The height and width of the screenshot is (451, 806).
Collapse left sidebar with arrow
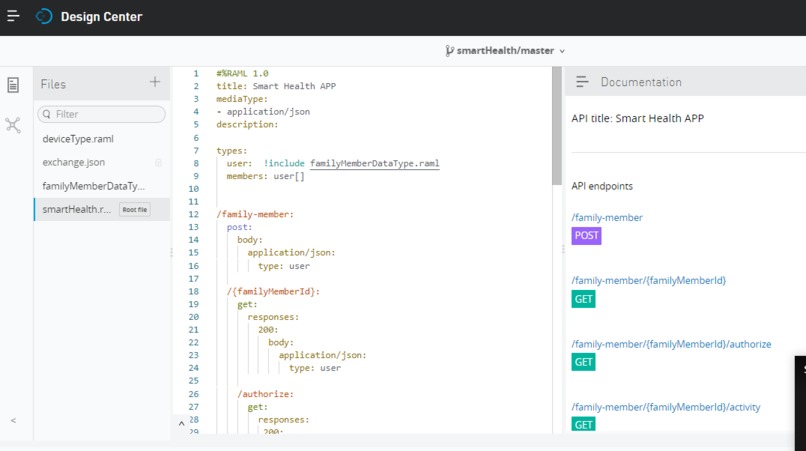tap(13, 420)
